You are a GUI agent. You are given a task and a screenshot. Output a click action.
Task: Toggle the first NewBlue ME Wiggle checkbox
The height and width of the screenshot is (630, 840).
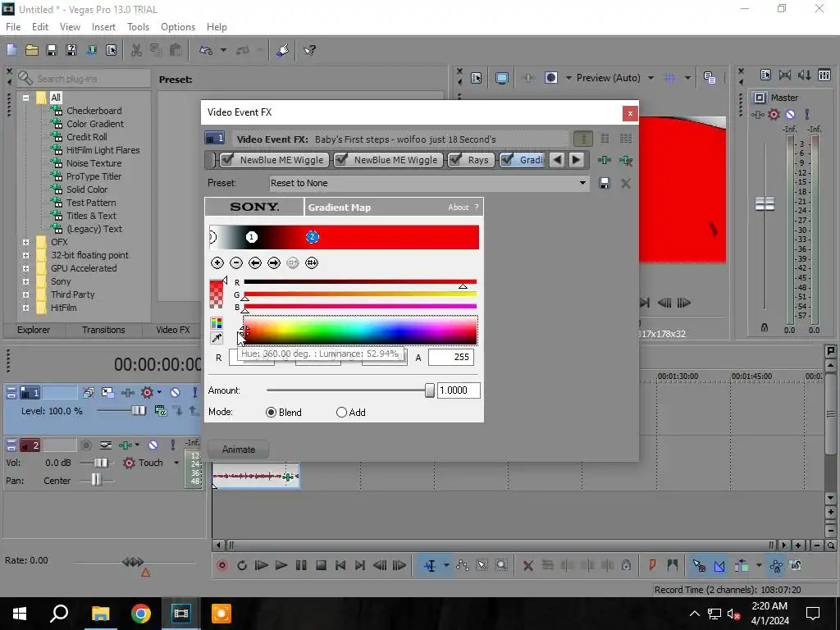[x=227, y=159]
